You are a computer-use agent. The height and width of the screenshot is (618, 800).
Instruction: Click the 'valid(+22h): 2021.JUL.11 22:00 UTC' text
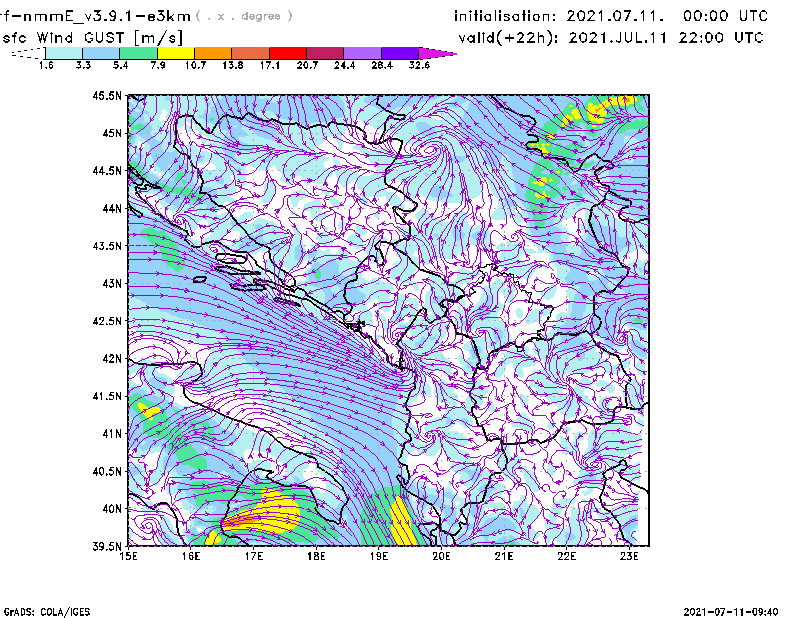[x=611, y=38]
